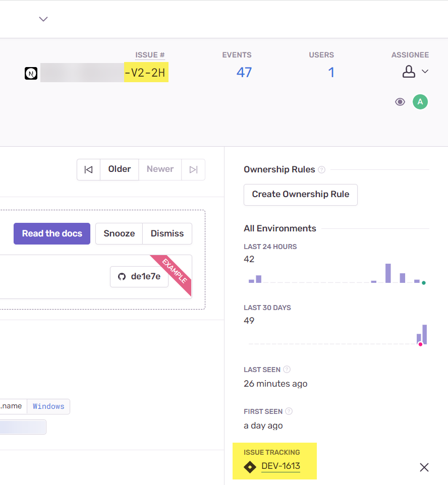
Task: Snooze the suggestion prompt
Action: point(119,233)
